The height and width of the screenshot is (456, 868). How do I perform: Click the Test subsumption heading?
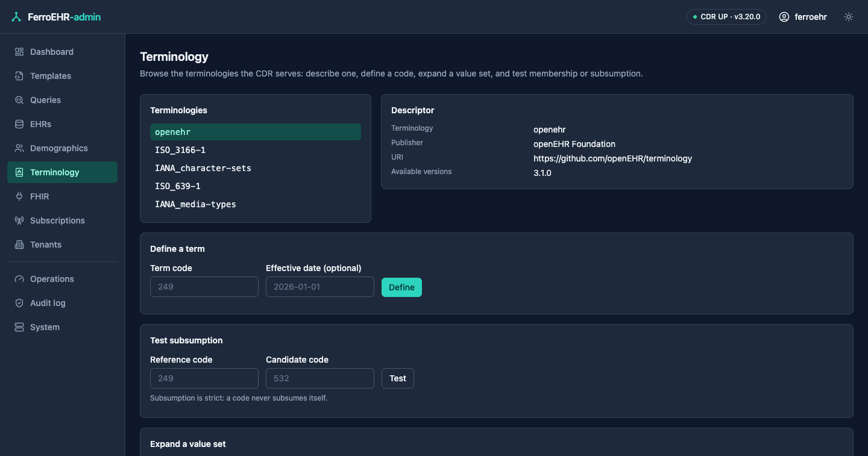click(186, 340)
